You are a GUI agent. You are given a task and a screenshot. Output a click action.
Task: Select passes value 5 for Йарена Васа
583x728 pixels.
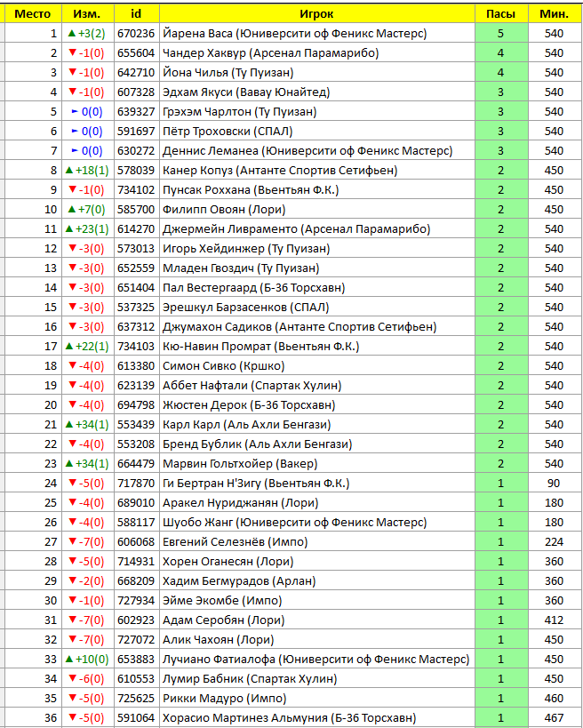tap(501, 34)
